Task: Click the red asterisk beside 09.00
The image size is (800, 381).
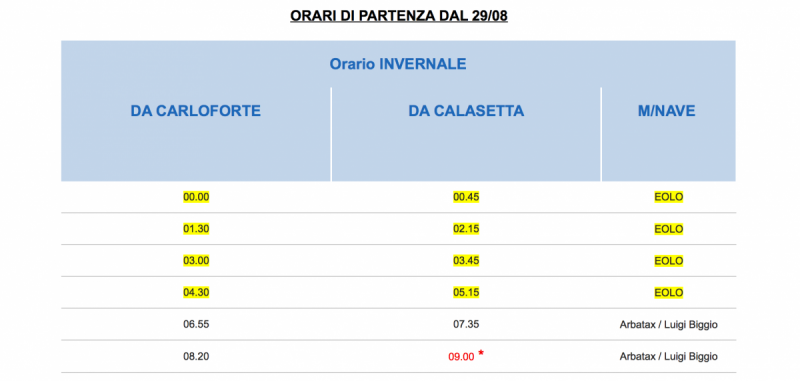Action: [x=481, y=353]
